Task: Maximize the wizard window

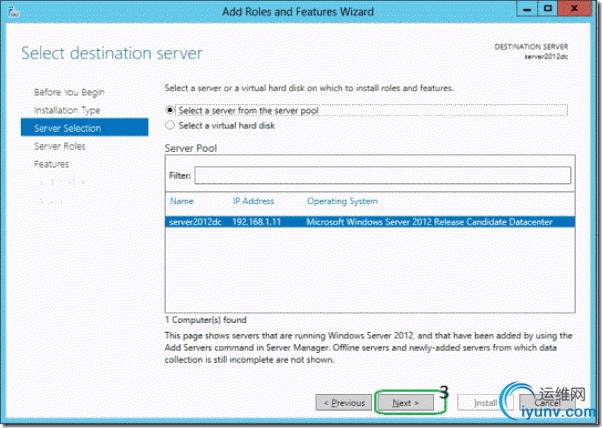Action: 547,8
